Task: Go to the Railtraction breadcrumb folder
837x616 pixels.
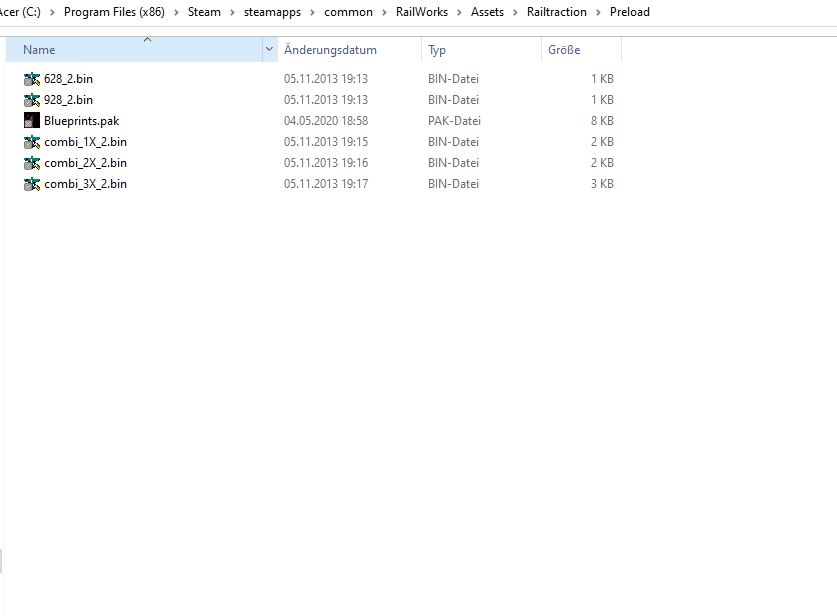Action: pos(557,12)
